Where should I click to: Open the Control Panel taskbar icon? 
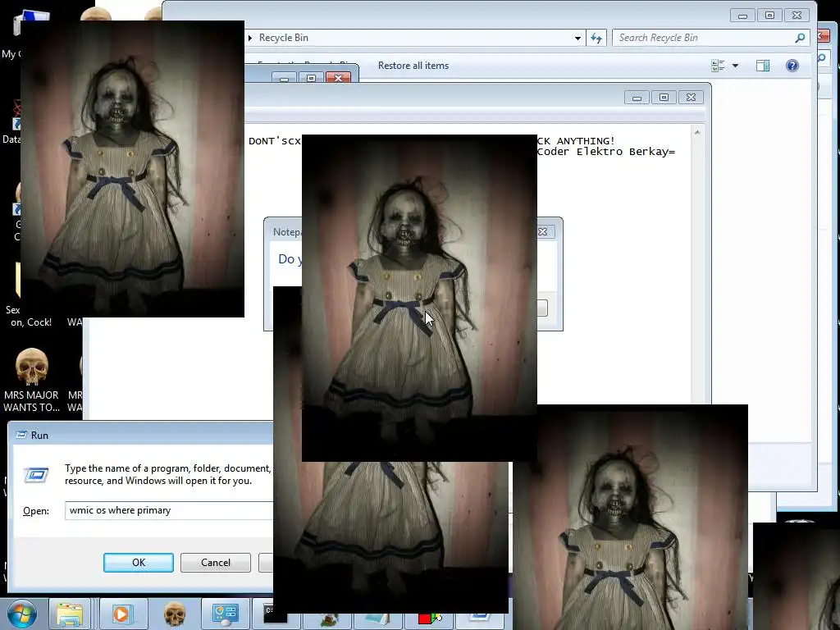225,614
